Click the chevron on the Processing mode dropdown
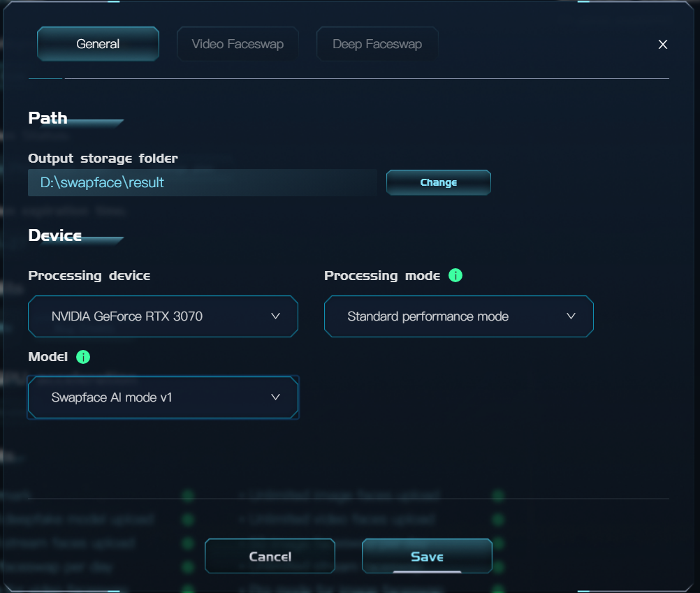This screenshot has width=700, height=593. tap(571, 316)
